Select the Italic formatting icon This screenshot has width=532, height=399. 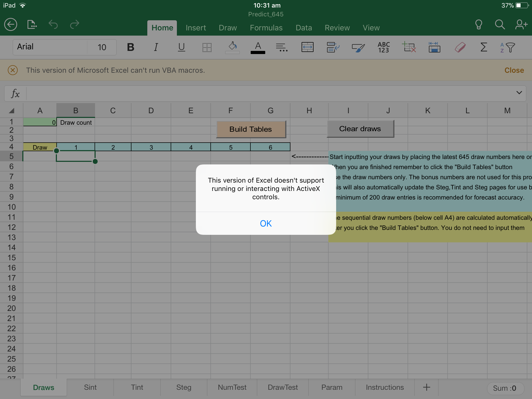(x=156, y=46)
